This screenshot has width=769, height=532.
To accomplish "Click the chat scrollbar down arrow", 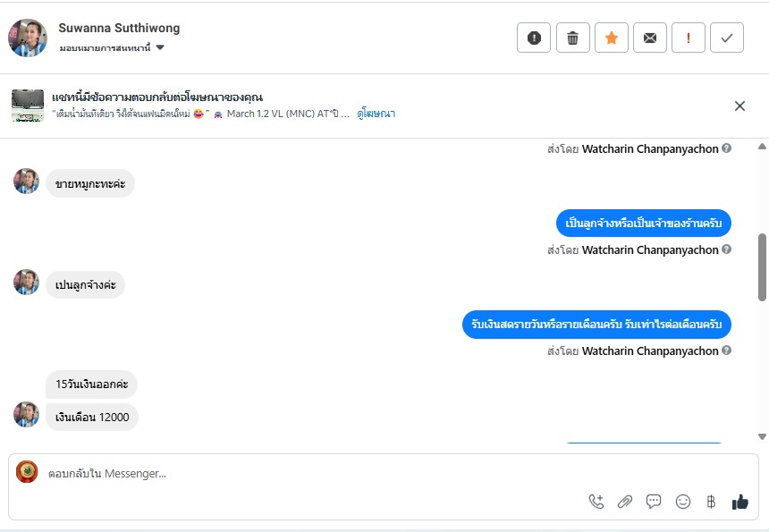I will coord(762,436).
